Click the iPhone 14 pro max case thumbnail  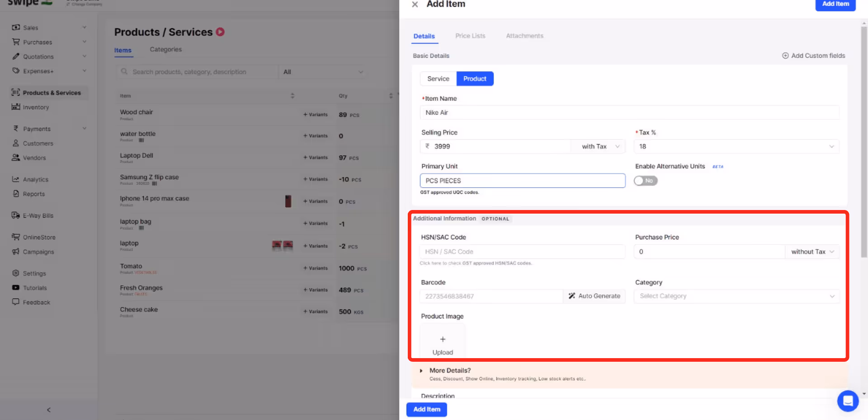click(x=288, y=201)
